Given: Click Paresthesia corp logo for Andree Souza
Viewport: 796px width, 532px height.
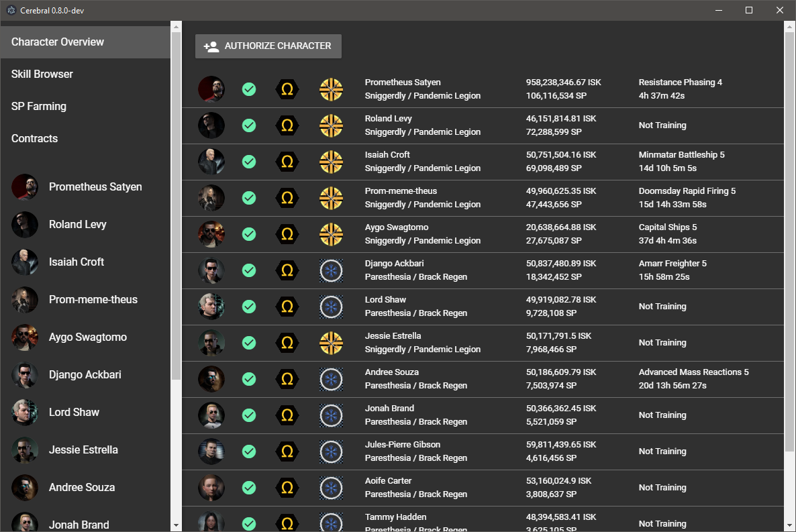Looking at the screenshot, I should pyautogui.click(x=331, y=379).
